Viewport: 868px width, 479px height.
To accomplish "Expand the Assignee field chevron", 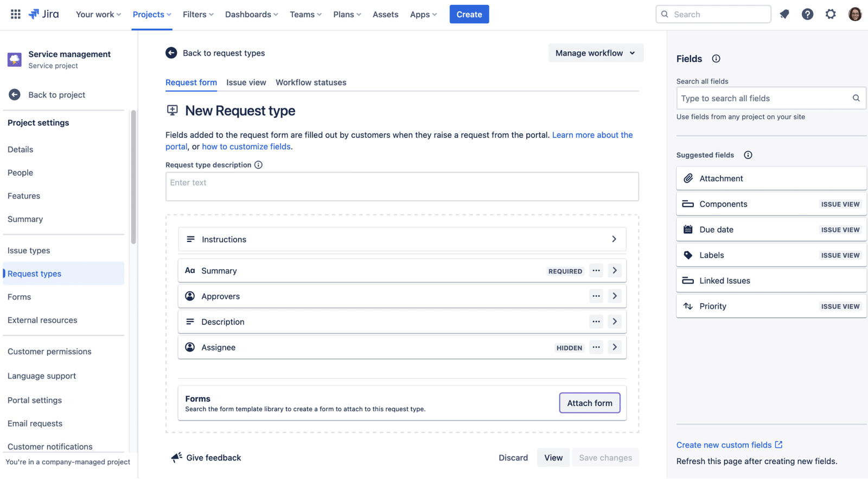I will point(615,347).
